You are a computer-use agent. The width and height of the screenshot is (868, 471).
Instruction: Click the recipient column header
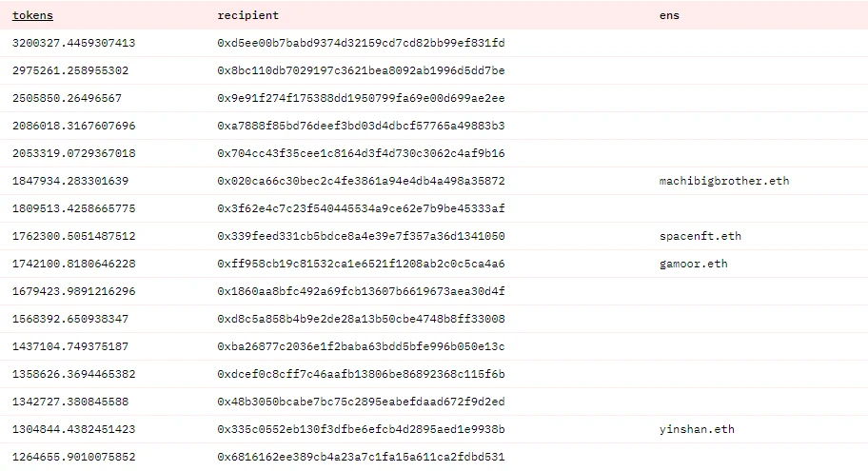tap(247, 15)
